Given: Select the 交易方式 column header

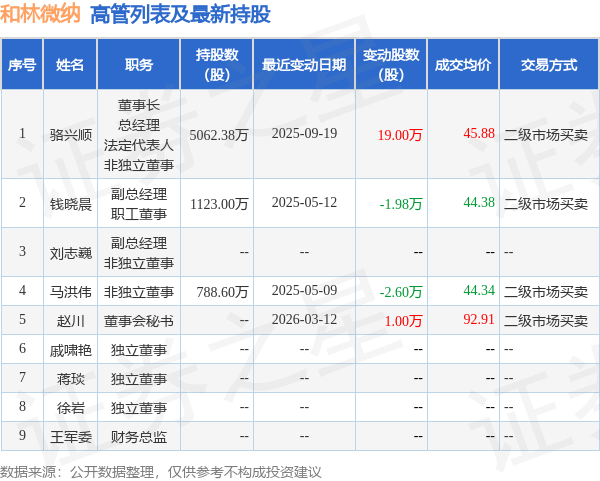Looking at the screenshot, I should click(549, 65).
